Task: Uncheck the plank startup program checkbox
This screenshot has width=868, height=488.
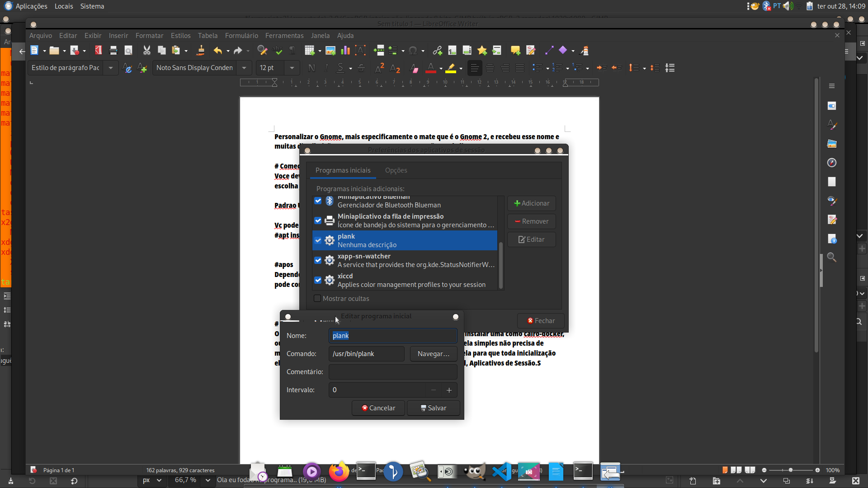Action: click(x=318, y=240)
